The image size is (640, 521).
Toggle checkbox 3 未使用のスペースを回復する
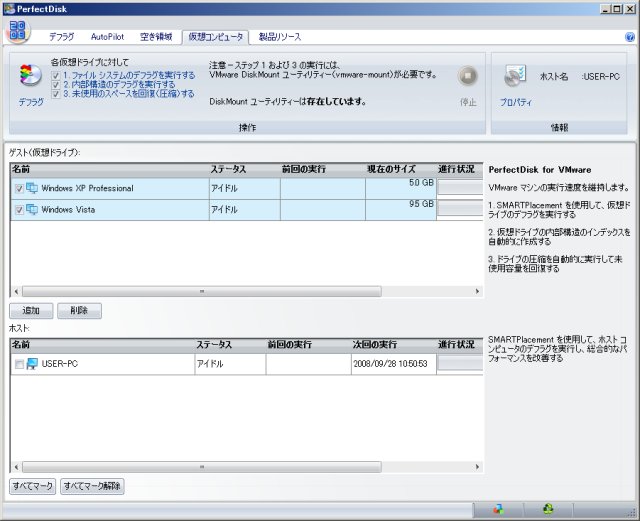(x=56, y=94)
